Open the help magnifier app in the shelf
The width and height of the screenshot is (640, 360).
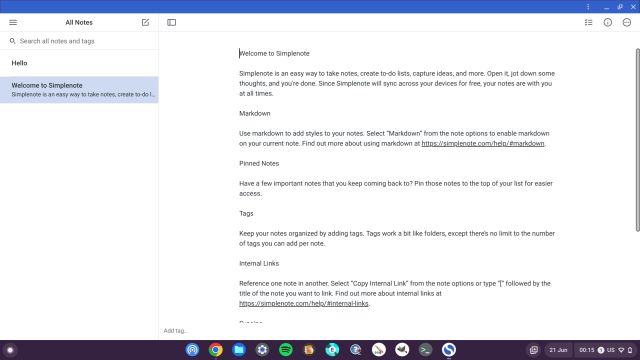356,350
